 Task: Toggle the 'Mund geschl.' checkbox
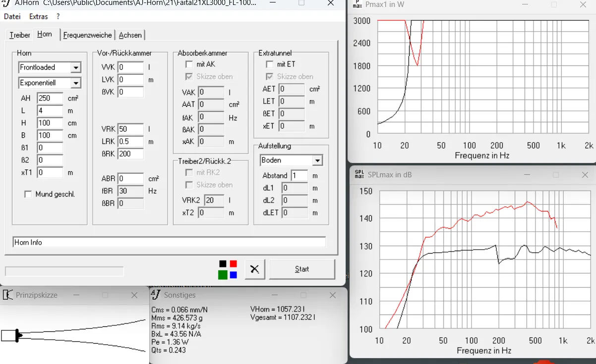pyautogui.click(x=28, y=194)
